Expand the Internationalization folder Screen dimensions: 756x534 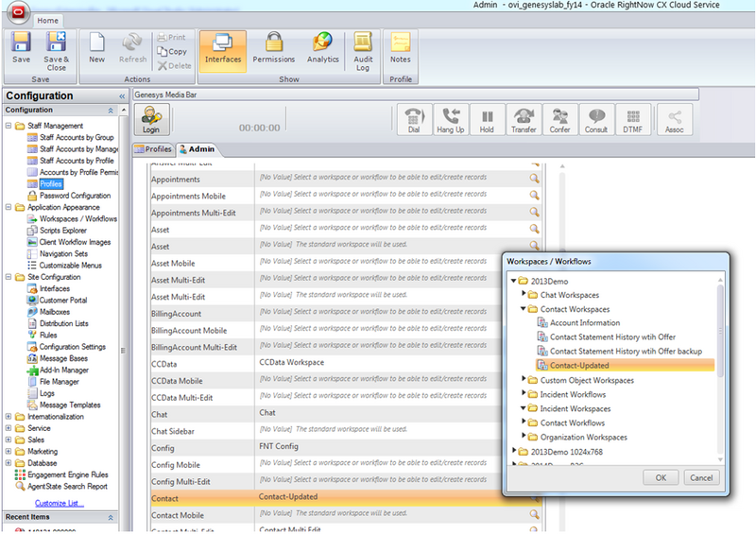coord(9,416)
